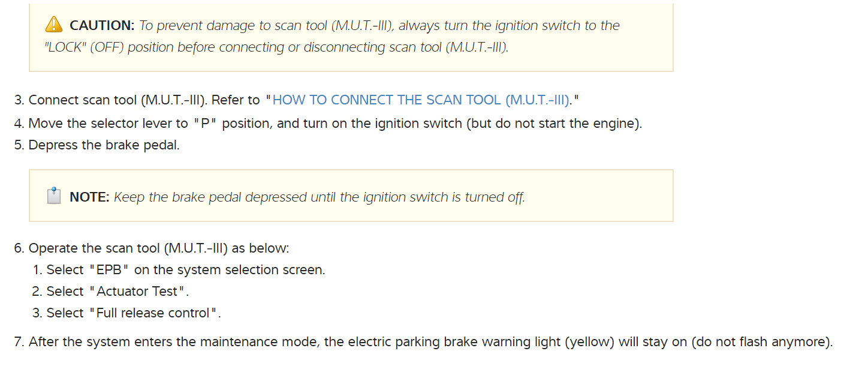Click step 3 'Connect scan tool' text
Viewport: 868px width, 366px height.
[144, 100]
